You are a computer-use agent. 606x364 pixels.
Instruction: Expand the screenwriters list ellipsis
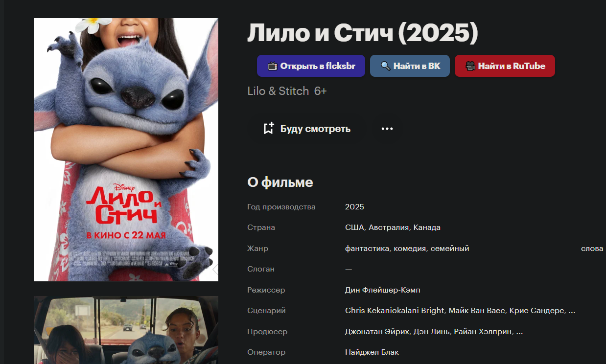tap(572, 311)
